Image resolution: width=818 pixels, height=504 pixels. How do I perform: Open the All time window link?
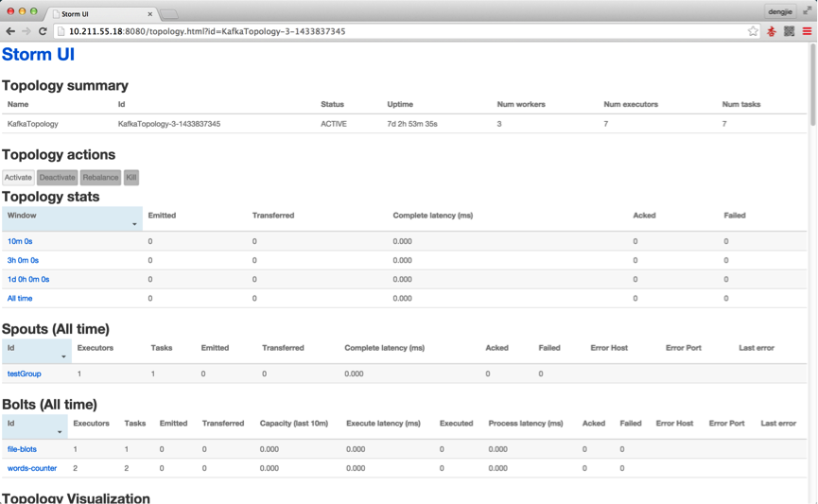coord(20,298)
